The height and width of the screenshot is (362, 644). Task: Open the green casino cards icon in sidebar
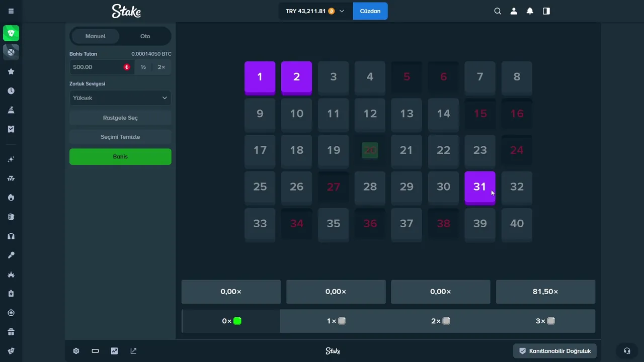coord(11,33)
